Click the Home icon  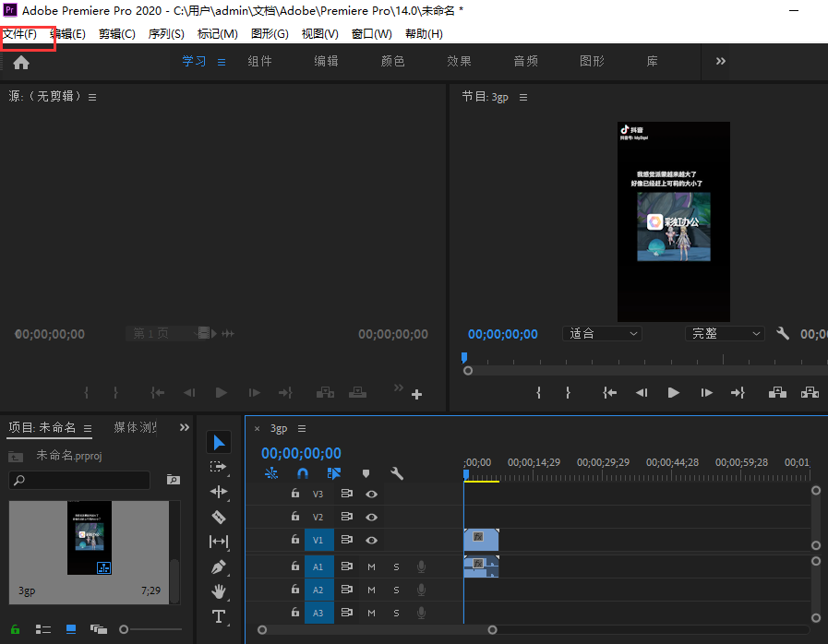[x=21, y=62]
